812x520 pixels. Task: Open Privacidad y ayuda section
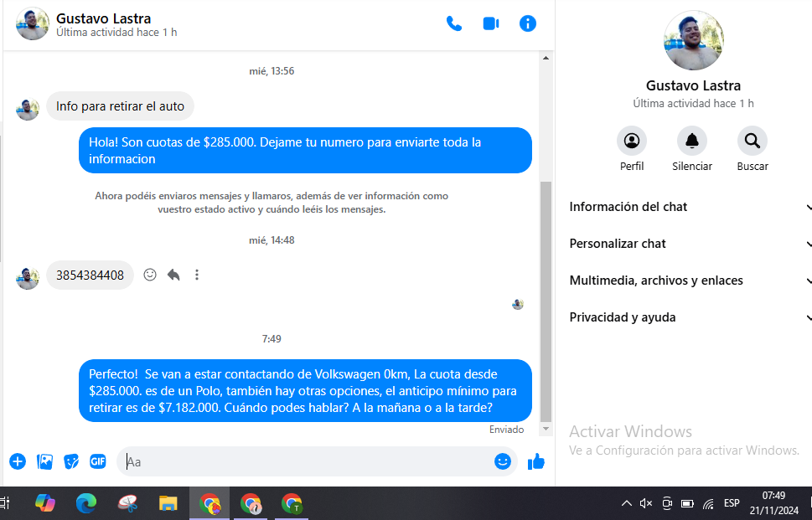point(687,317)
